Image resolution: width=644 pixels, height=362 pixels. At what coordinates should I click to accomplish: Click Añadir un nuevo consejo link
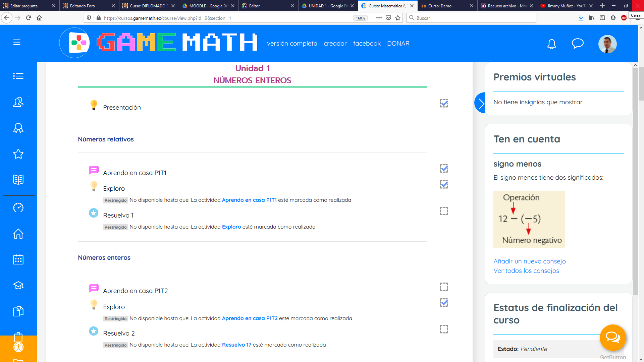coord(529,261)
